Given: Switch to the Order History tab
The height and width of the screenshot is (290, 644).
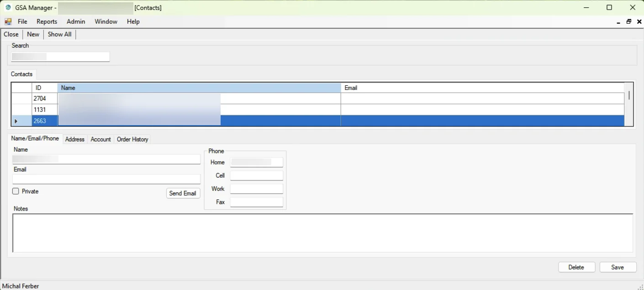Looking at the screenshot, I should coord(132,139).
